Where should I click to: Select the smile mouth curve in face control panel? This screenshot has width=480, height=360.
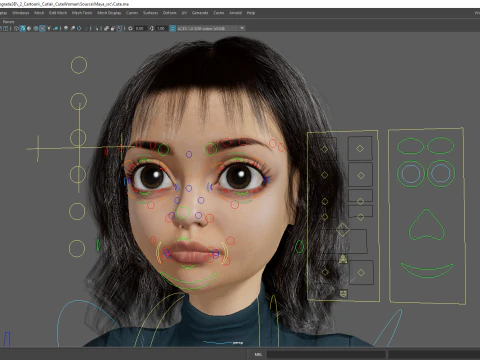click(427, 270)
